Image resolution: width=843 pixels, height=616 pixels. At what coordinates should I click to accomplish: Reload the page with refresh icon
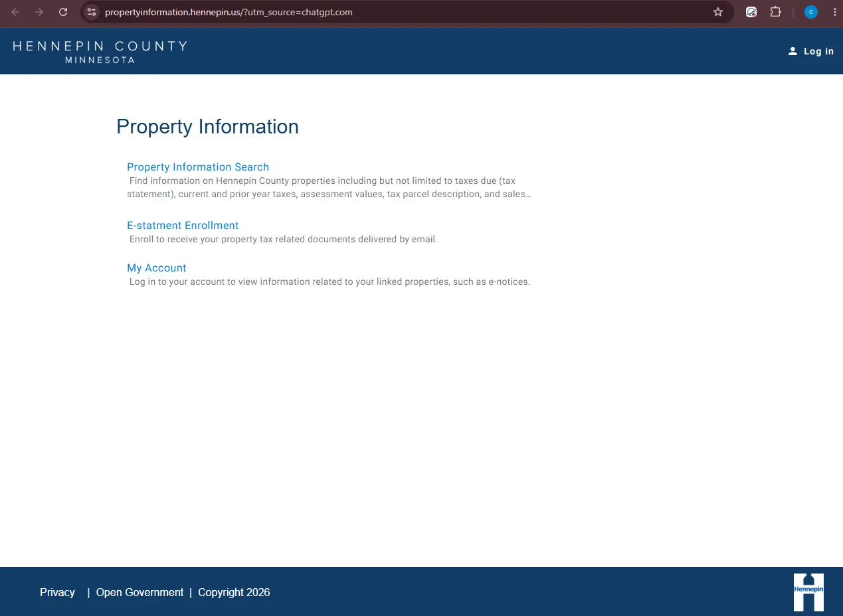[x=63, y=12]
